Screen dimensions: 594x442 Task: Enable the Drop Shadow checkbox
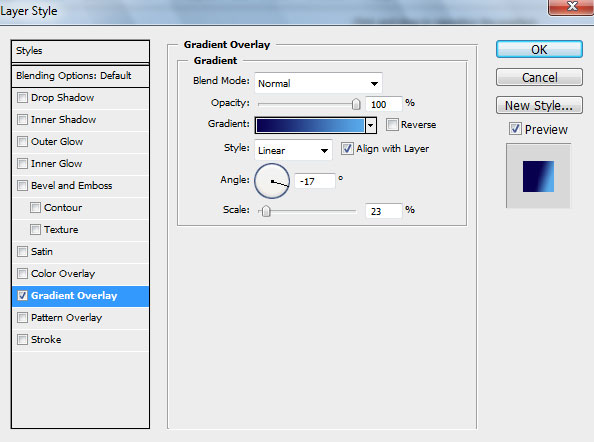[22, 98]
